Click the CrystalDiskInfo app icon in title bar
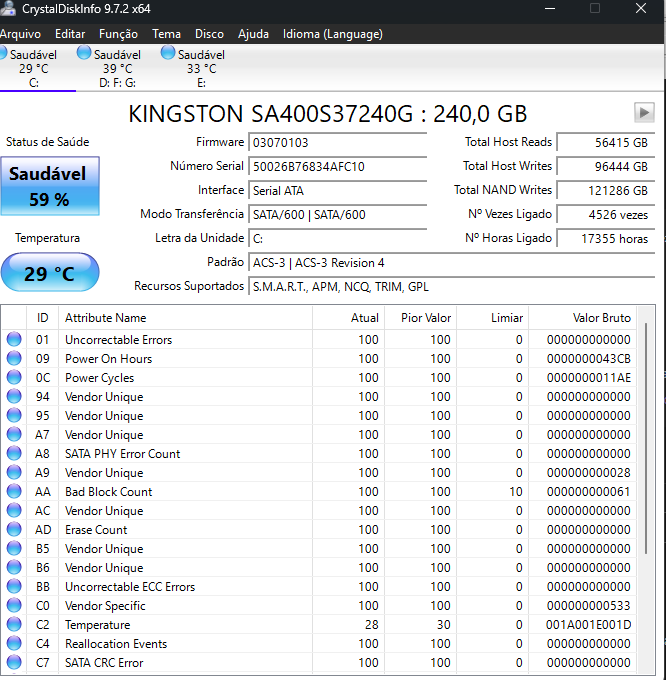This screenshot has height=680, width=666. click(x=8, y=8)
